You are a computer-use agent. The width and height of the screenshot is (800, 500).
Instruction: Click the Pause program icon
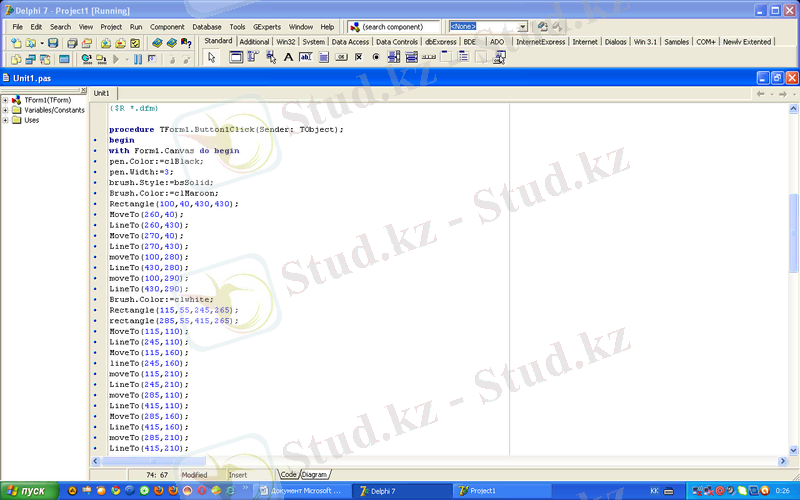138,60
